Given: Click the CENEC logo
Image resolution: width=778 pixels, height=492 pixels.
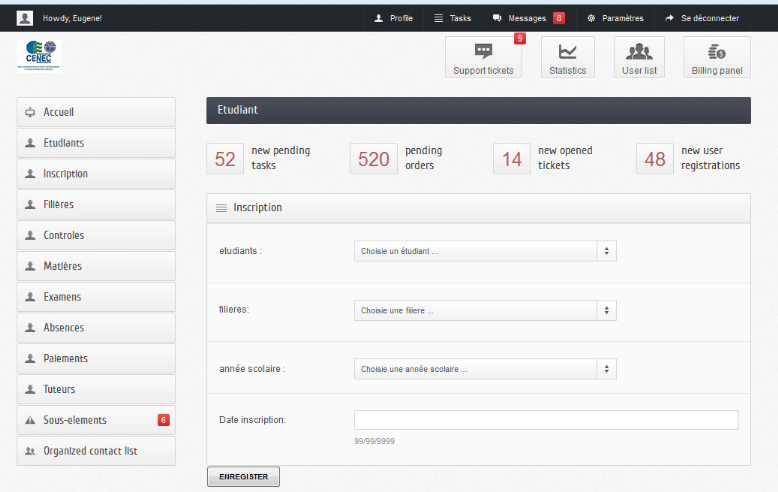Looking at the screenshot, I should coord(38,56).
